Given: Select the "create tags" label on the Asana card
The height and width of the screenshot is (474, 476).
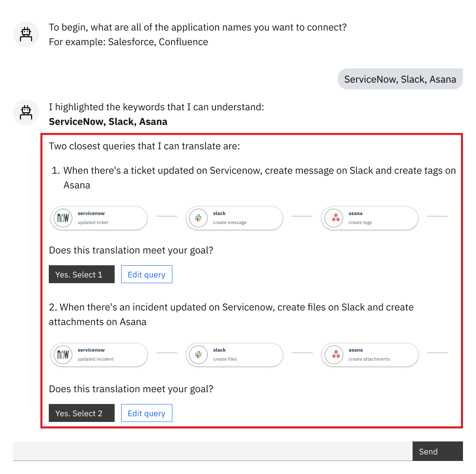Looking at the screenshot, I should coord(360,223).
